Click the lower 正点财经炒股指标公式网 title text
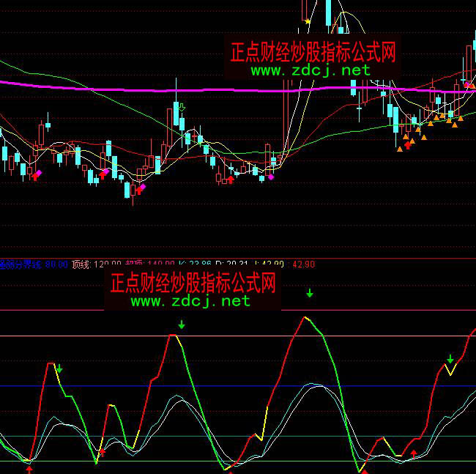 [193, 283]
